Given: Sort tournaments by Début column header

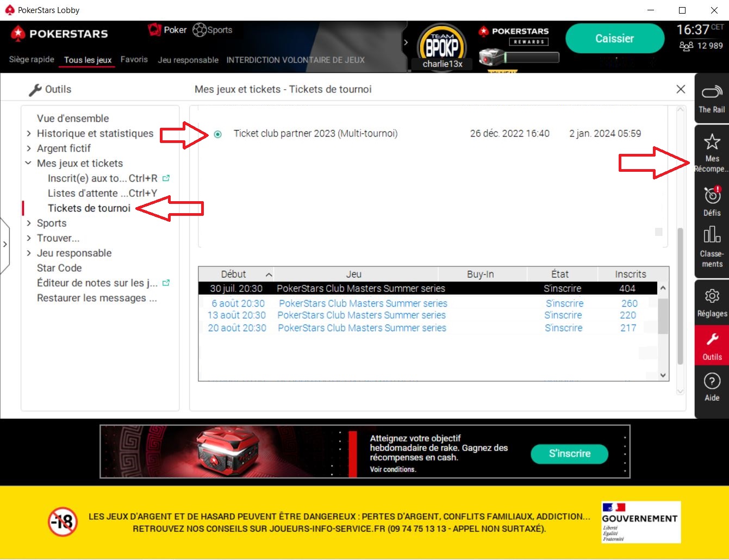Looking at the screenshot, I should [x=236, y=274].
